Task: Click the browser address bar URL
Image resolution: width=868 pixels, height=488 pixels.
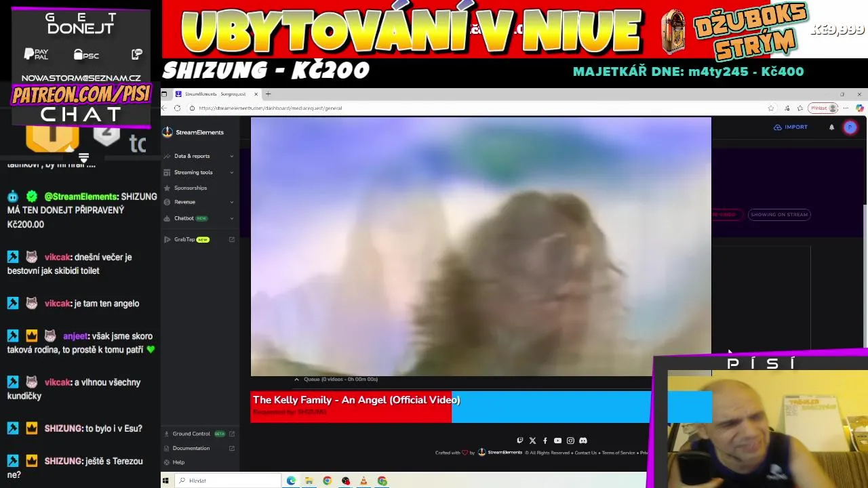Action: tap(270, 108)
